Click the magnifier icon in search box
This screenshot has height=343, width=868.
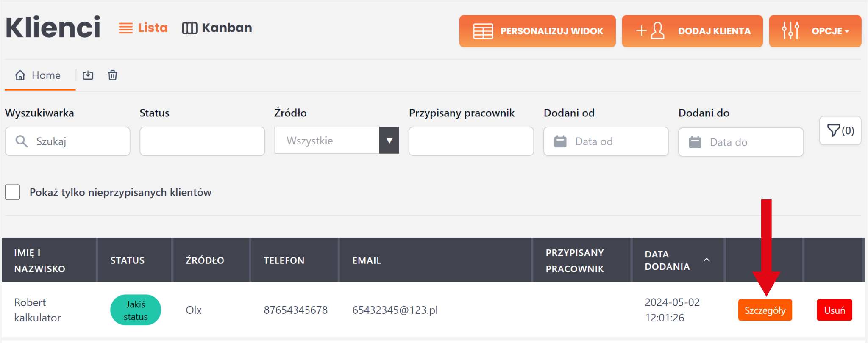(22, 141)
